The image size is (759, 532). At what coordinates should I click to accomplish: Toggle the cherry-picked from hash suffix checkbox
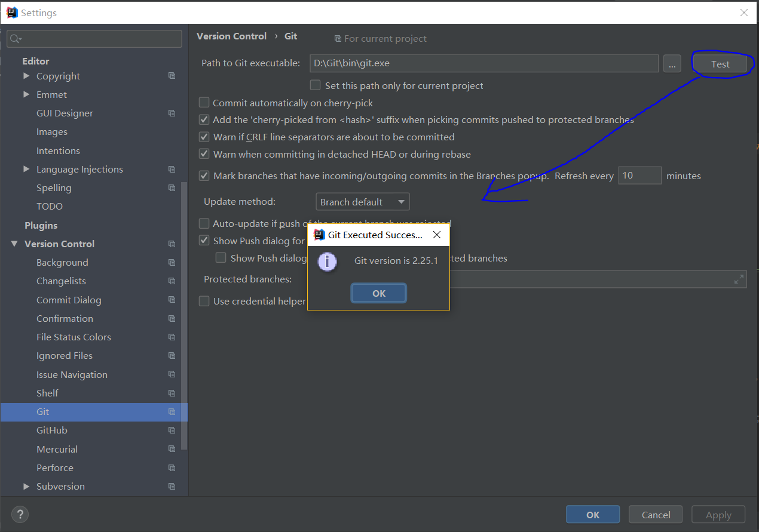coord(204,119)
